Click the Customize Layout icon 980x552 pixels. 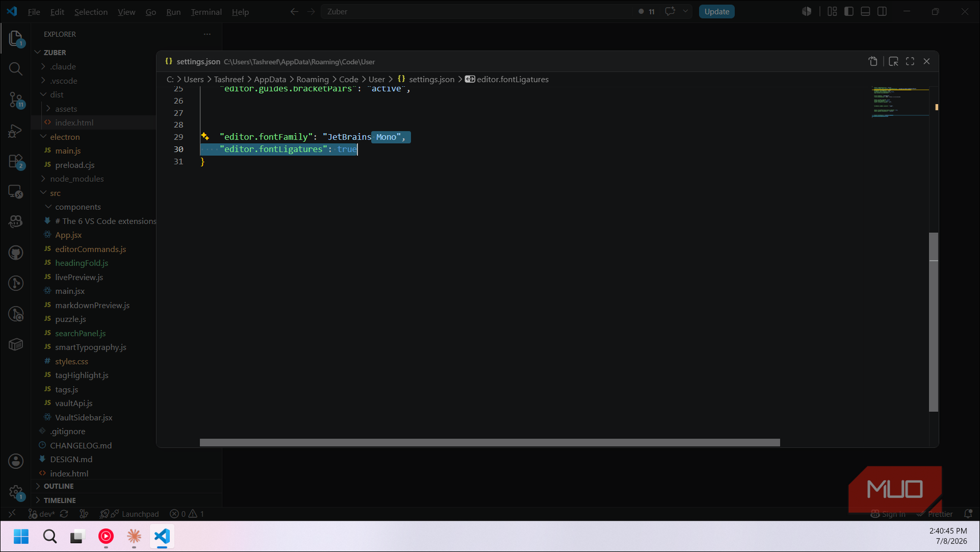[x=832, y=11]
